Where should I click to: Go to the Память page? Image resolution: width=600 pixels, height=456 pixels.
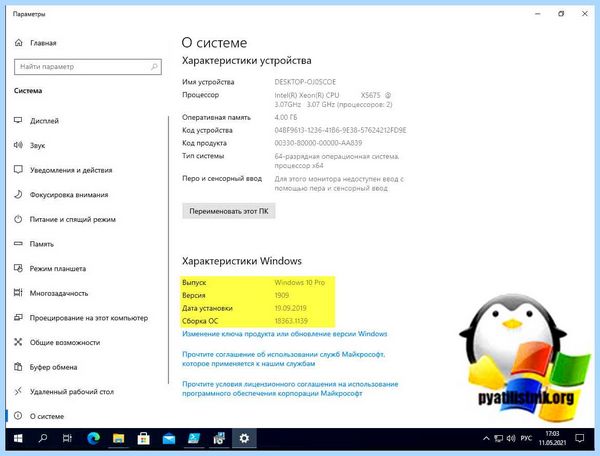tap(42, 244)
